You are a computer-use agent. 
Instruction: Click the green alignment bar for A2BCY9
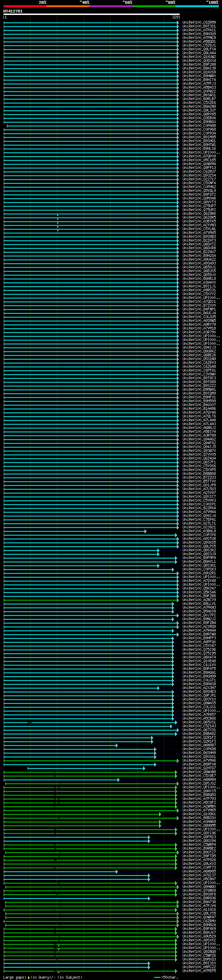pos(91,600)
